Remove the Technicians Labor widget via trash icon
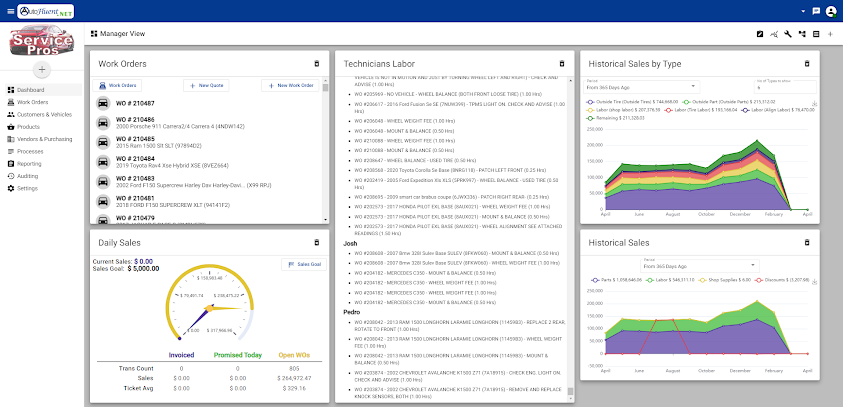The height and width of the screenshot is (407, 843). [562, 63]
